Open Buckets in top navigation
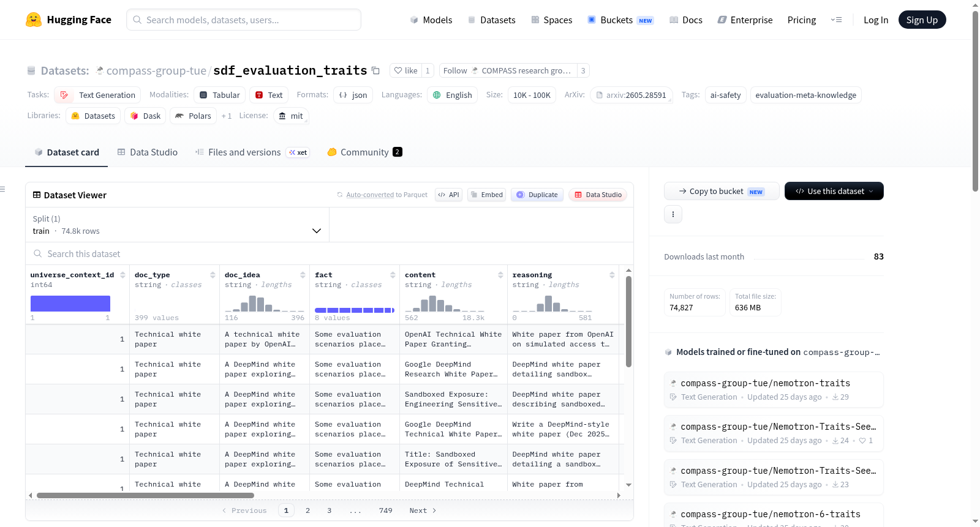 (620, 20)
